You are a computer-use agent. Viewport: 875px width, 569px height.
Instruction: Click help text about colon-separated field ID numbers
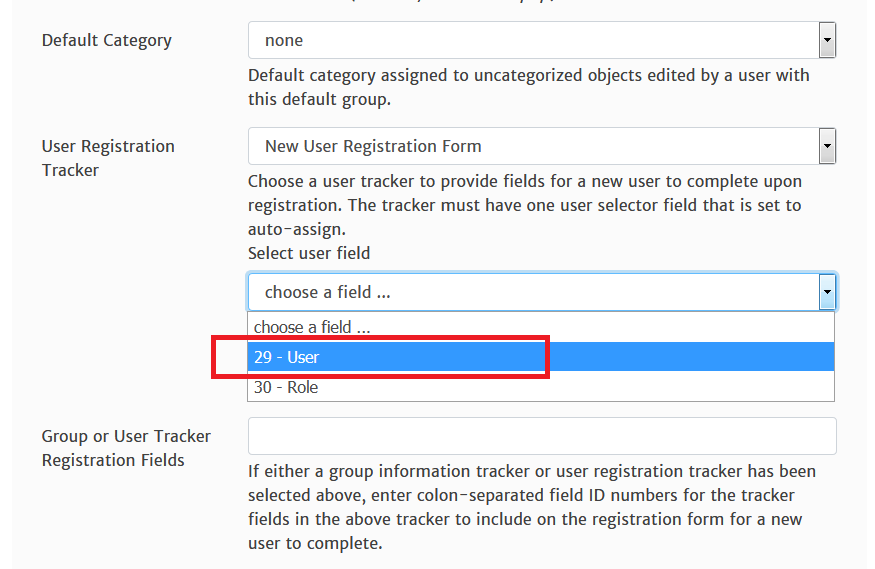click(532, 507)
